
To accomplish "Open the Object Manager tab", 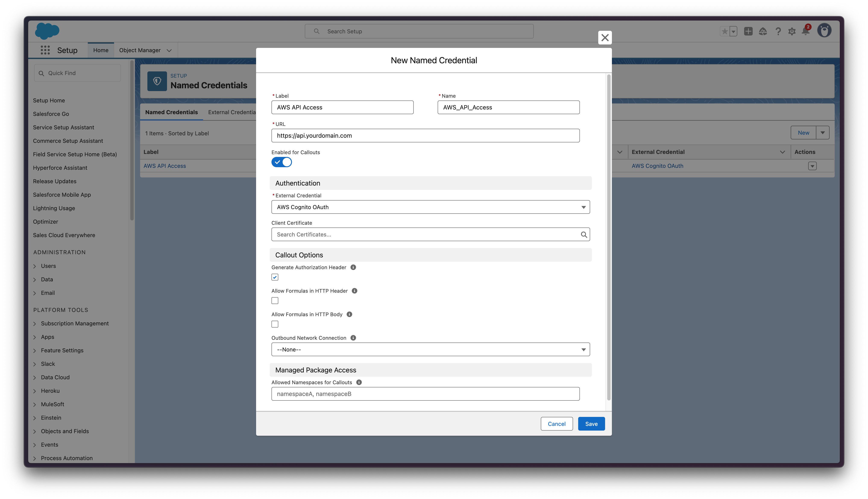I will 140,50.
